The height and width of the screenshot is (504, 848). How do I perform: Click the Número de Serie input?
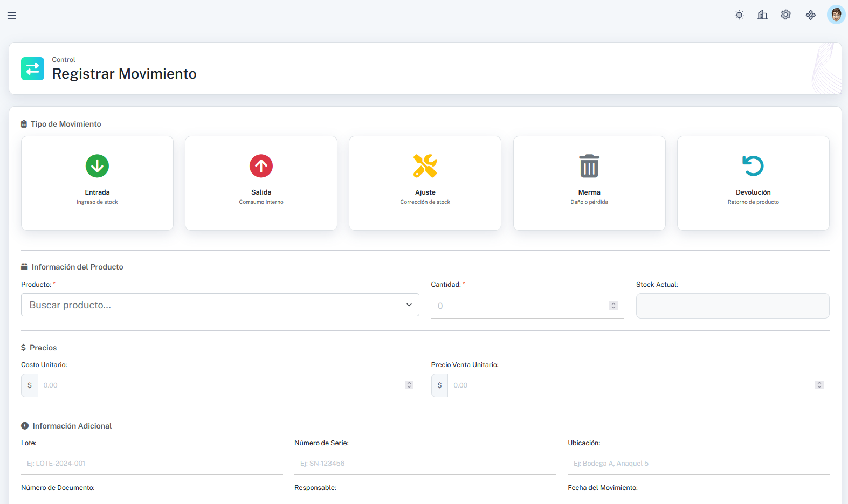pos(425,464)
